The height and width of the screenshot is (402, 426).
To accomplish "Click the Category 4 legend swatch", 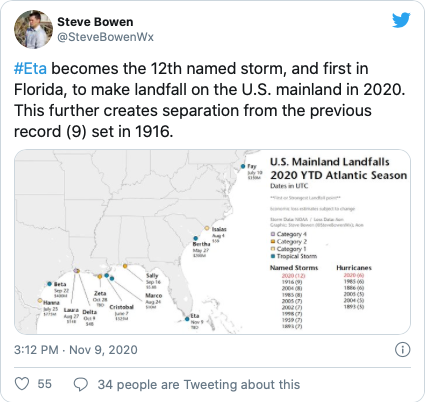I will 273,234.
